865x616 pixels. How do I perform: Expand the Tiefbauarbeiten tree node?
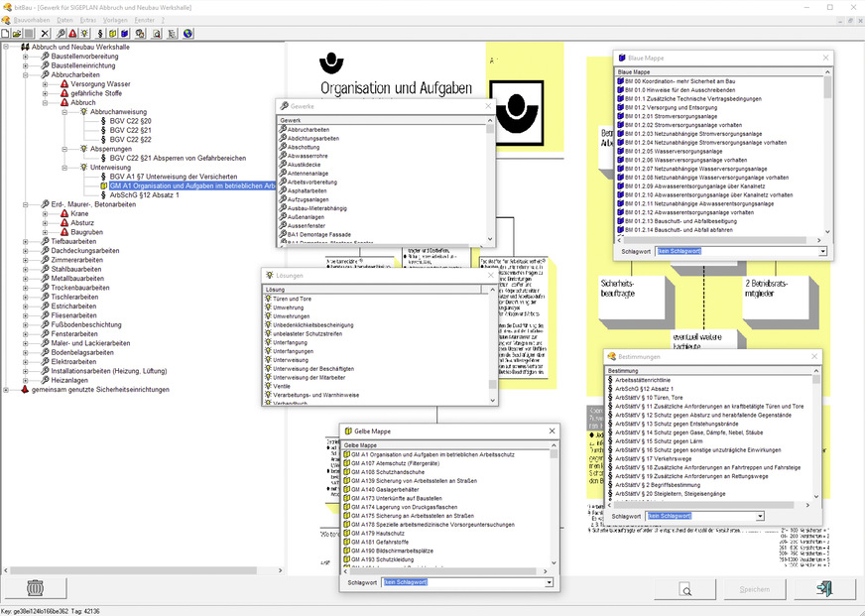[x=26, y=241]
